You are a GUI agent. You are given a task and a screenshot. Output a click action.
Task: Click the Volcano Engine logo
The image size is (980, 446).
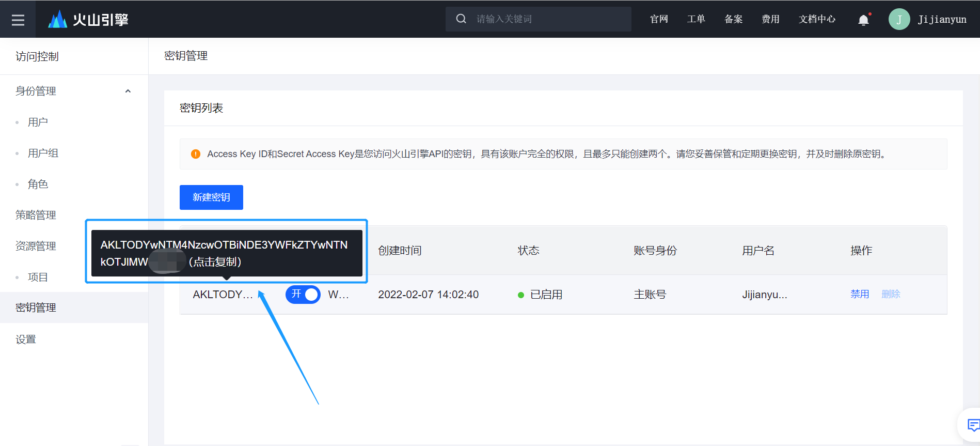pyautogui.click(x=88, y=20)
